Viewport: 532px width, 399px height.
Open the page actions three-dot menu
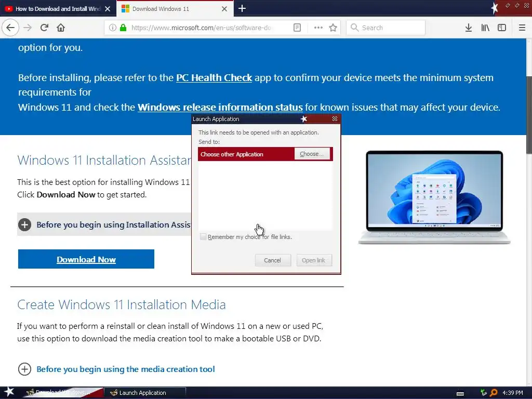tap(318, 28)
